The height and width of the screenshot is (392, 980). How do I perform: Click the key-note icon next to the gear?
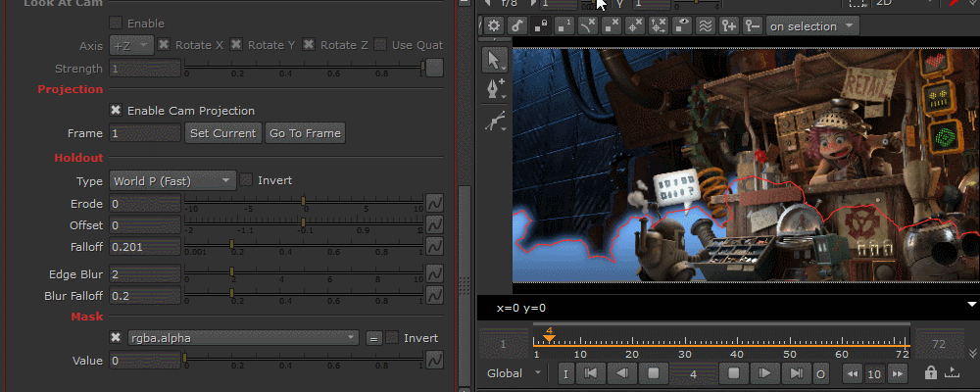(516, 25)
